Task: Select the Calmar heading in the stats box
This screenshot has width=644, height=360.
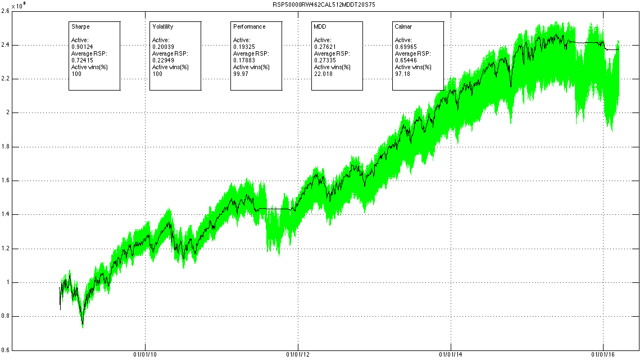Action: coord(403,26)
